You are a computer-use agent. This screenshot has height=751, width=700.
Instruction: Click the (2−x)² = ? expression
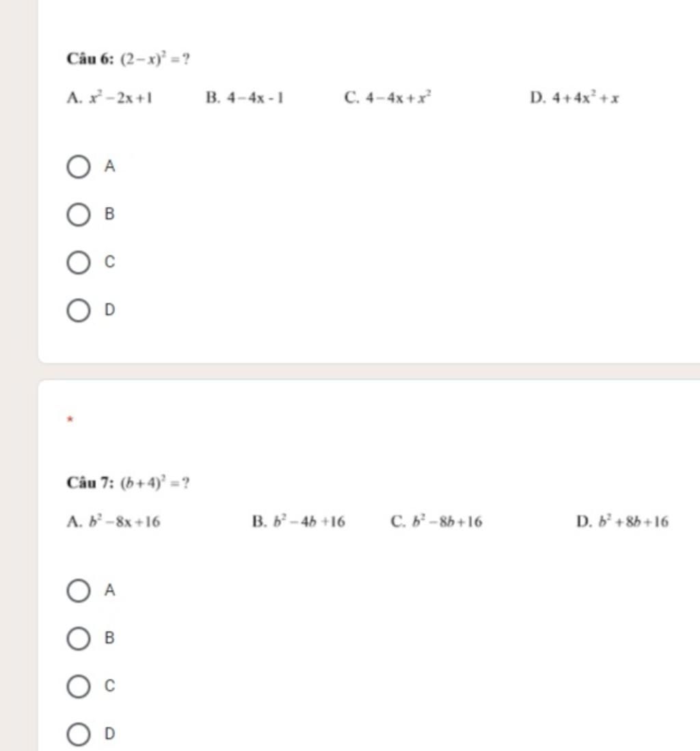[154, 59]
